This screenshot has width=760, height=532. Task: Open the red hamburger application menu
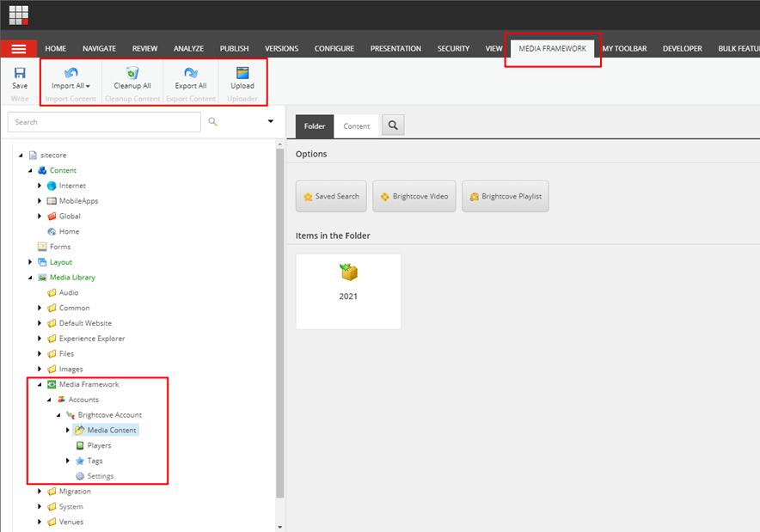click(x=19, y=49)
